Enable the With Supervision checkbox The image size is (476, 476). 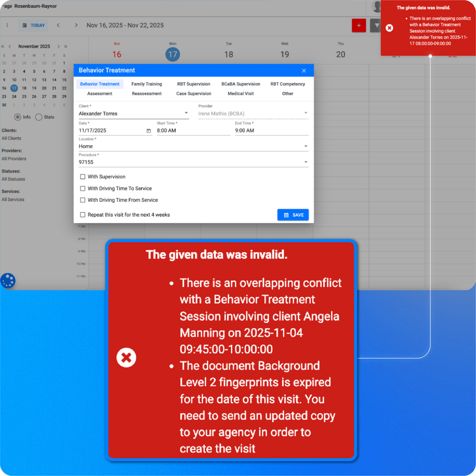tap(83, 177)
